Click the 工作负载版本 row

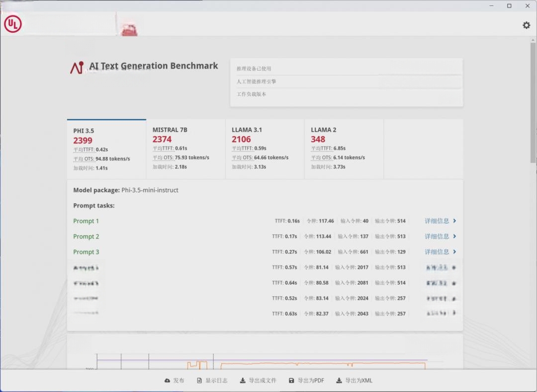(x=347, y=94)
